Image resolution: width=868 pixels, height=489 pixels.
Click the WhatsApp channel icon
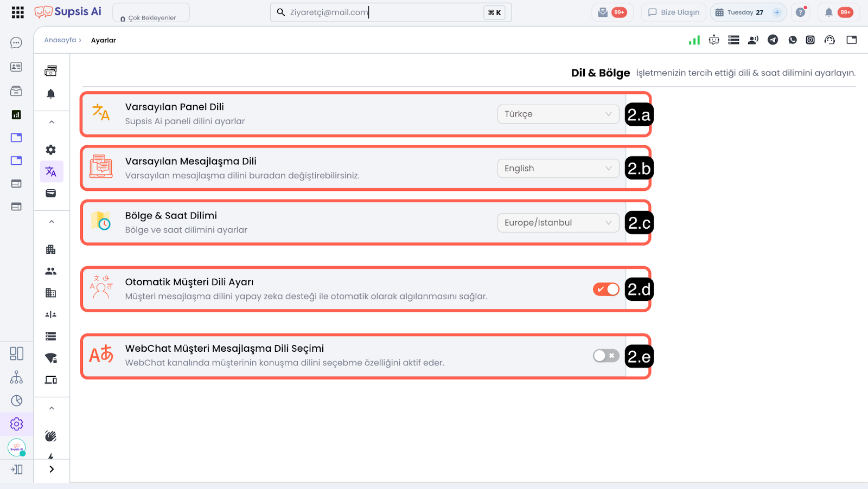pos(793,40)
